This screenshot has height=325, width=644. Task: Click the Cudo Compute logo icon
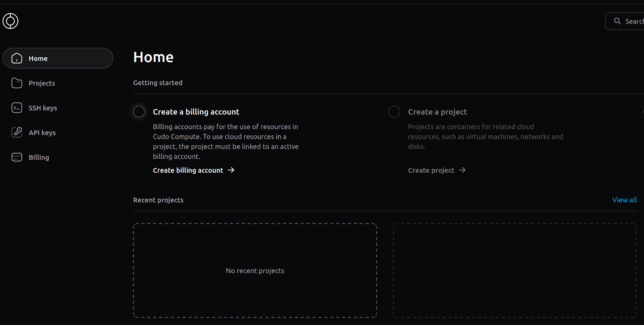pyautogui.click(x=10, y=21)
